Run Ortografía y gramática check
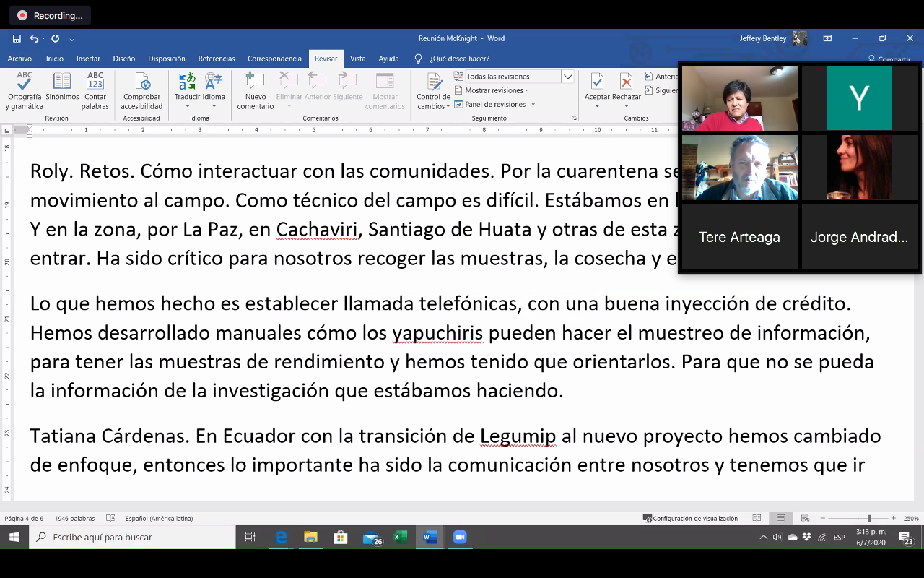This screenshot has width=924, height=578. pos(25,90)
